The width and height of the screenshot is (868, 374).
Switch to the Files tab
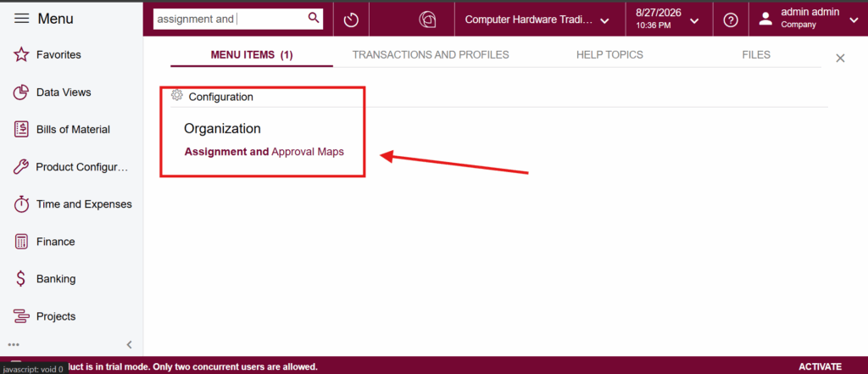[756, 55]
